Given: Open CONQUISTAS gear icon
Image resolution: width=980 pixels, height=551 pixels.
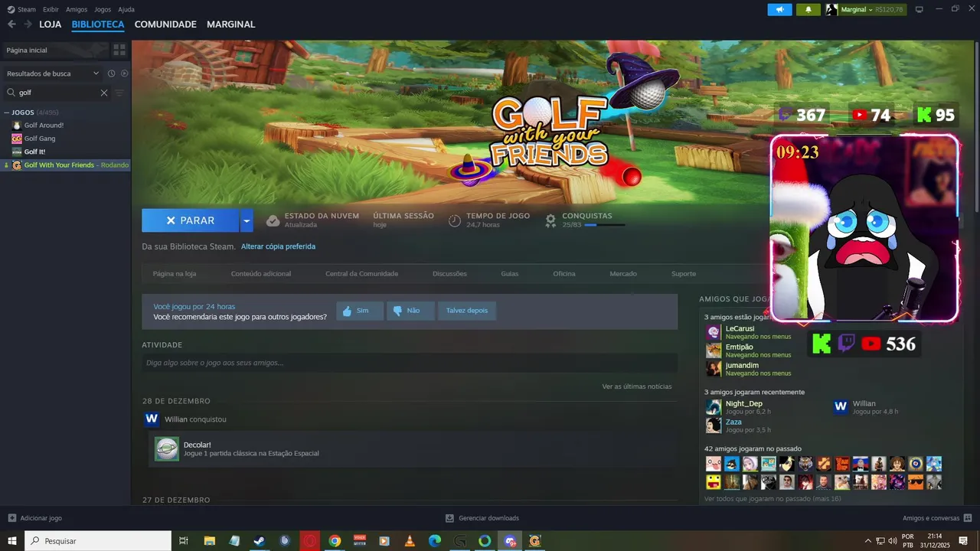Looking at the screenshot, I should (x=550, y=220).
